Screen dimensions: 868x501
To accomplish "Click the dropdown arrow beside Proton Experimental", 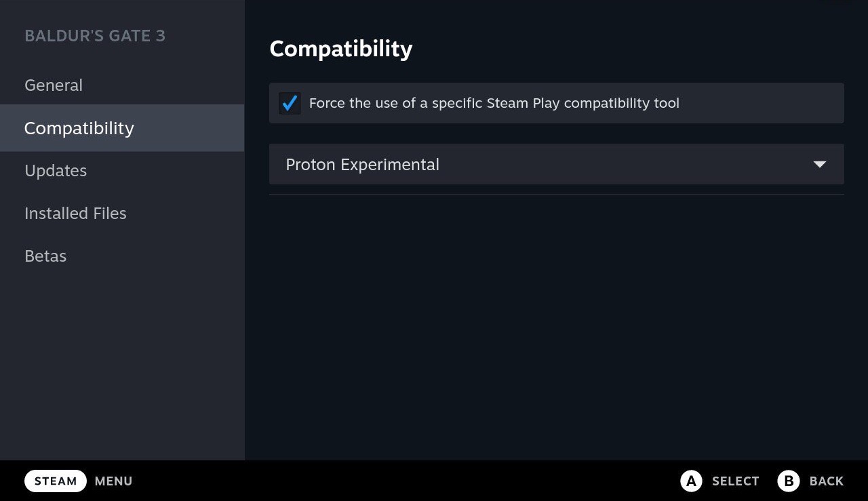I will click(819, 164).
